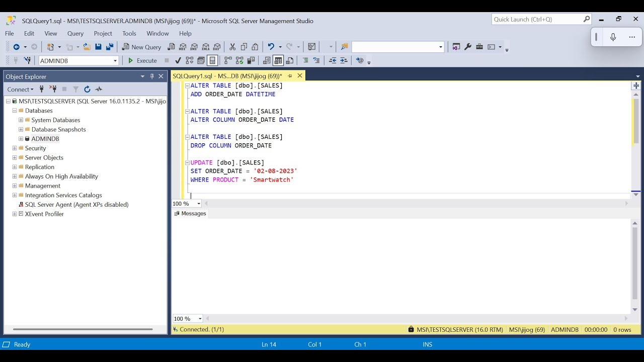Switch output to Results to Text
Image resolution: width=644 pixels, height=362 pixels.
(x=267, y=60)
